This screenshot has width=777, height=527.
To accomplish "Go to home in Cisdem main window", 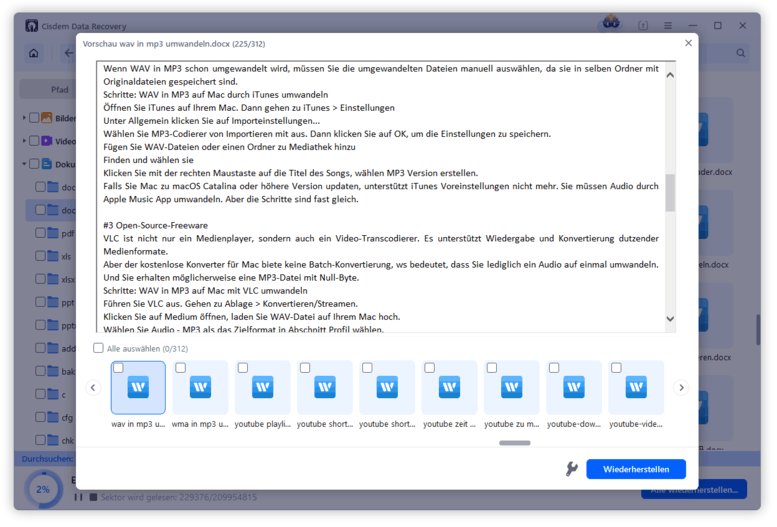I will coord(34,53).
